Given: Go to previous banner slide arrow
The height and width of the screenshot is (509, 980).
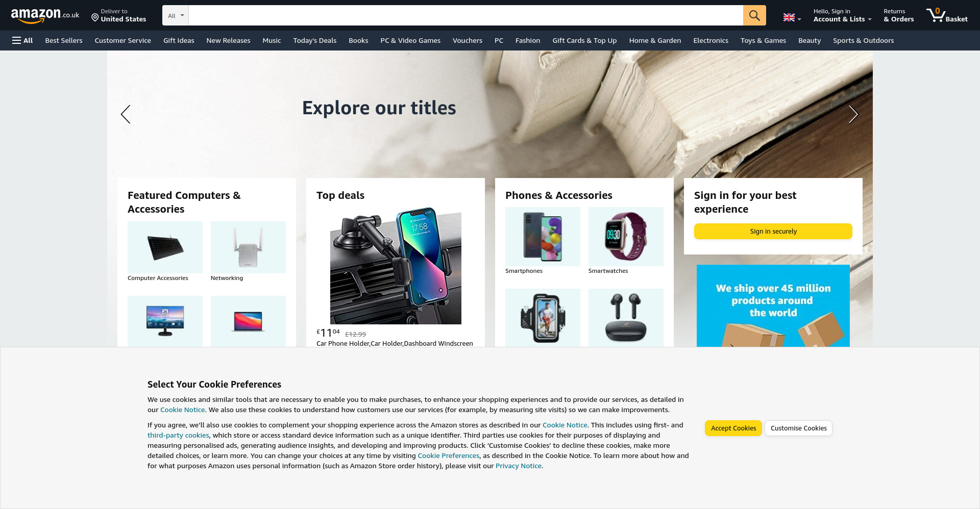Looking at the screenshot, I should 126,114.
